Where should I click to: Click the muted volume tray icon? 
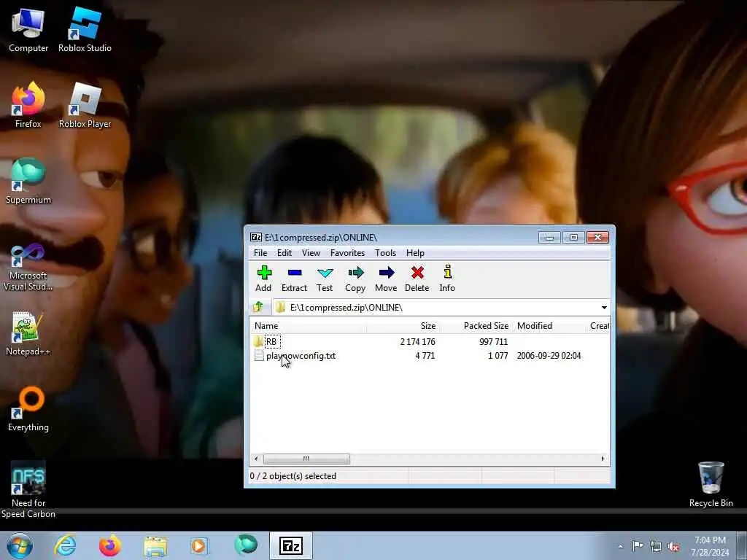673,547
